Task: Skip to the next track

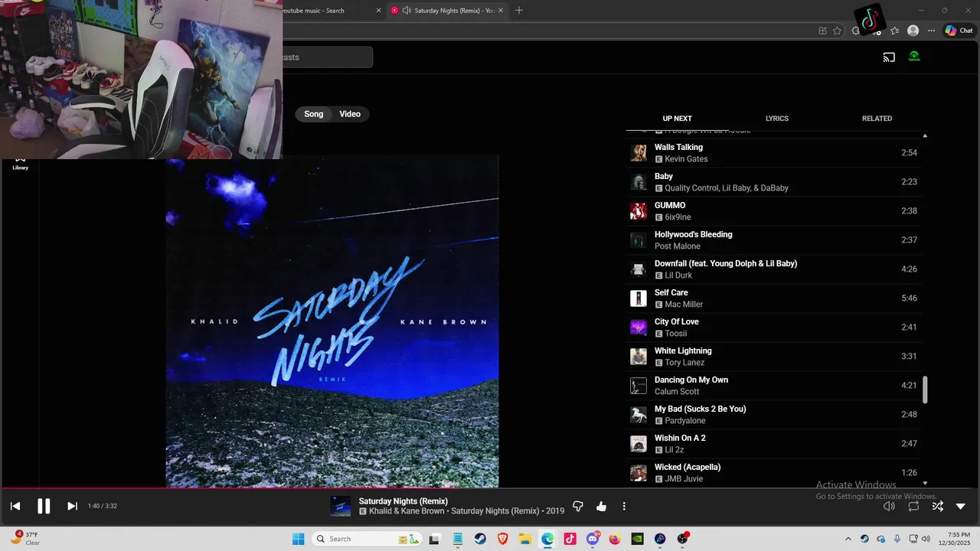Action: 72,506
